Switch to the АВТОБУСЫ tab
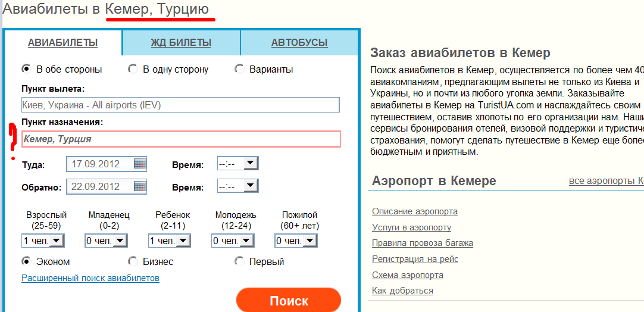The height and width of the screenshot is (312, 644). 299,42
